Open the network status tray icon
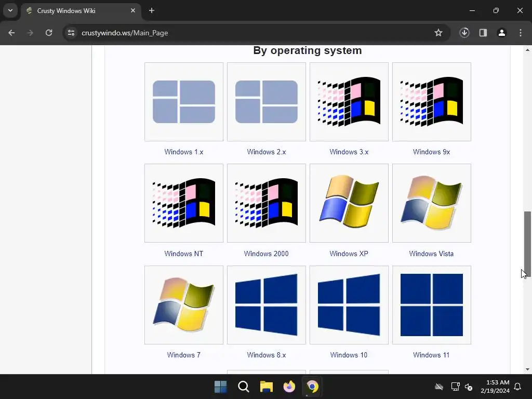This screenshot has height=399, width=532. (x=455, y=387)
